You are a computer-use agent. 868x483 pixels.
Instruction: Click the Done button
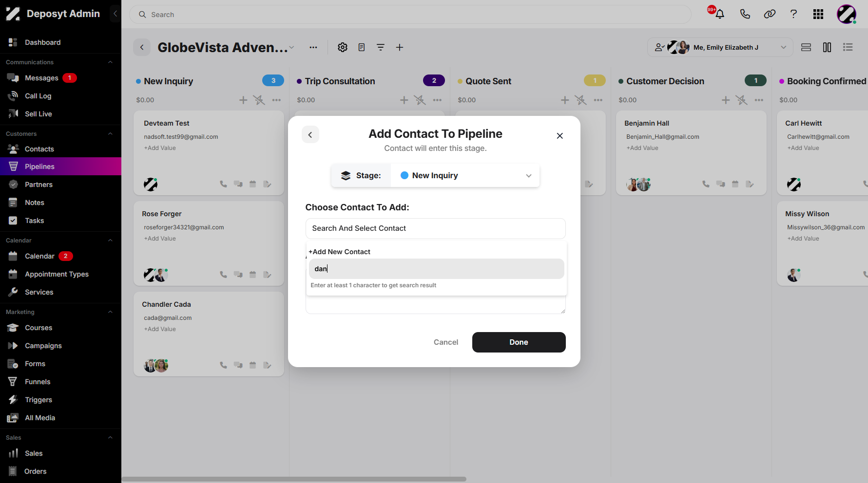point(519,342)
